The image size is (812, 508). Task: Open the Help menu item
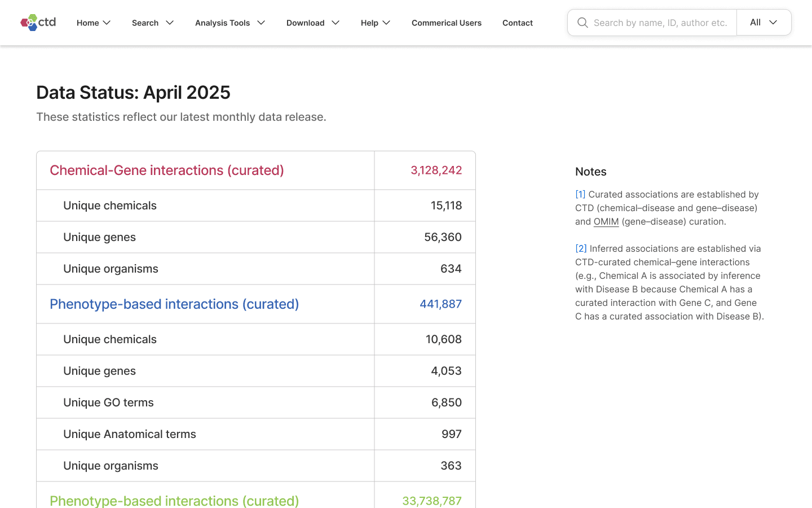[376, 23]
